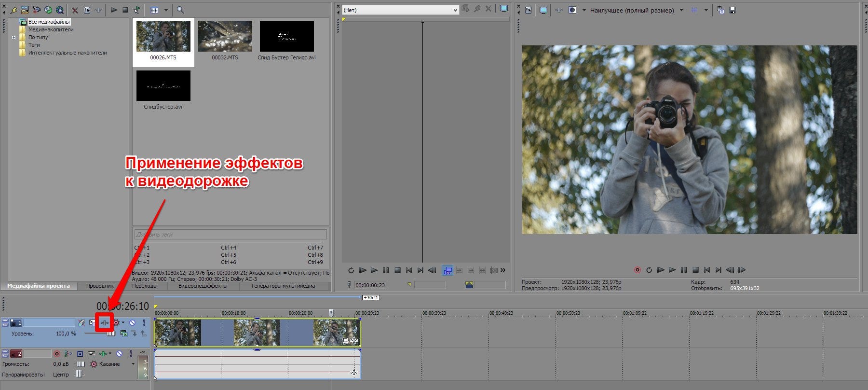Mute audio track 2

pos(119,354)
